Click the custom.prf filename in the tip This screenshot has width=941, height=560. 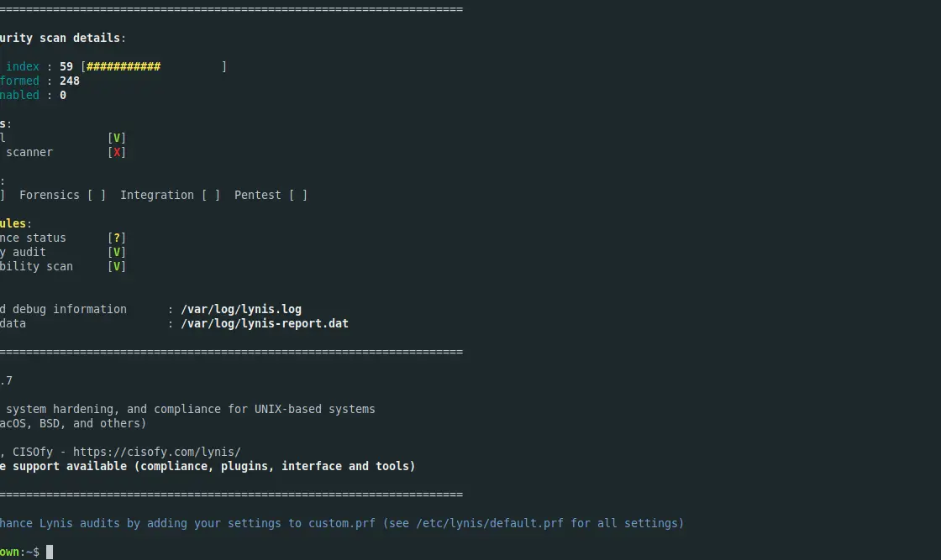click(x=341, y=523)
